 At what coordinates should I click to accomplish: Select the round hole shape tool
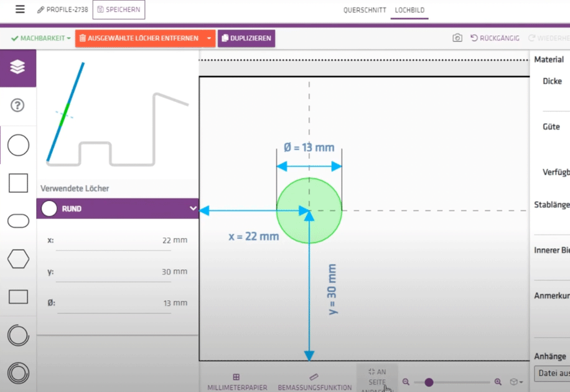point(18,145)
